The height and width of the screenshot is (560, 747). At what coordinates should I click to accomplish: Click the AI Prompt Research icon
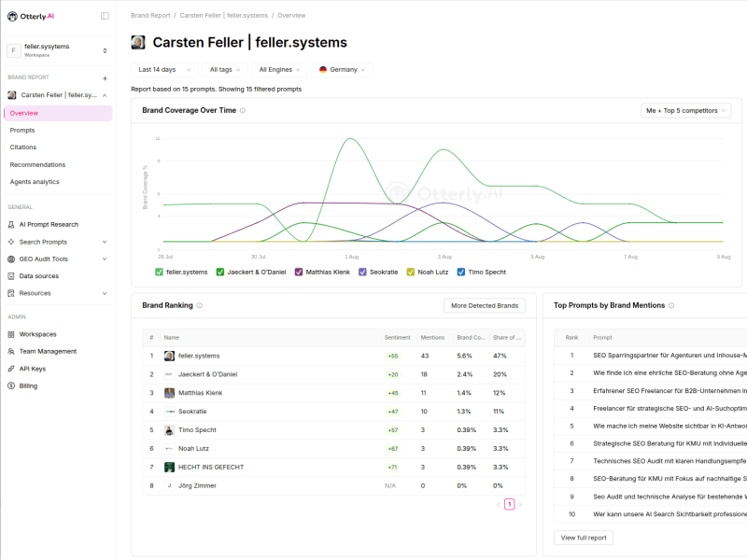(11, 225)
